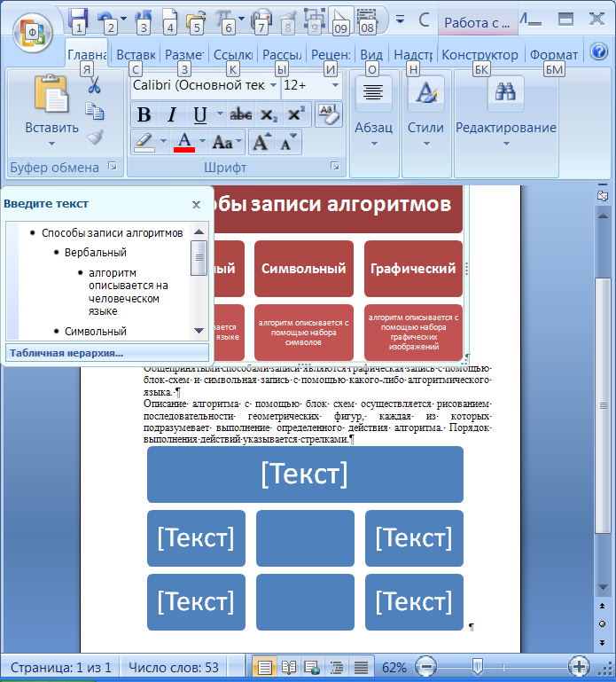Open the Буфер обмена dialog launcher
This screenshot has width=616, height=682.
[x=113, y=166]
